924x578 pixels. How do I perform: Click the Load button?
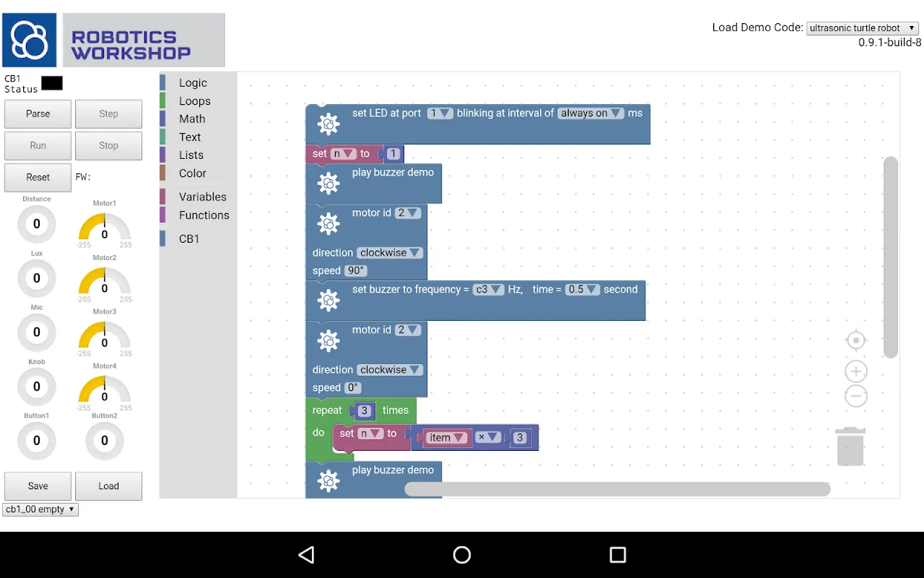[x=109, y=486]
